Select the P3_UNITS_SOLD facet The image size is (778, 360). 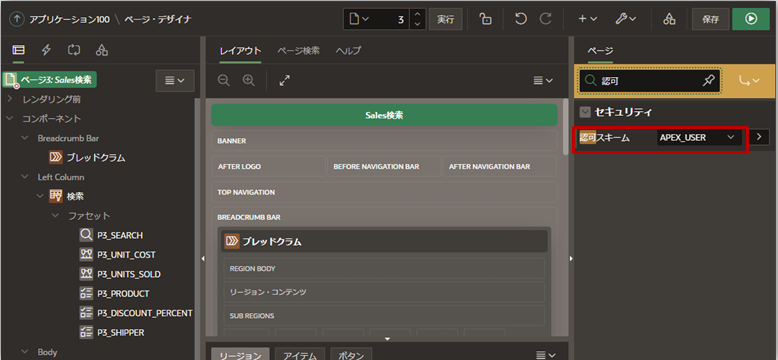(x=129, y=274)
